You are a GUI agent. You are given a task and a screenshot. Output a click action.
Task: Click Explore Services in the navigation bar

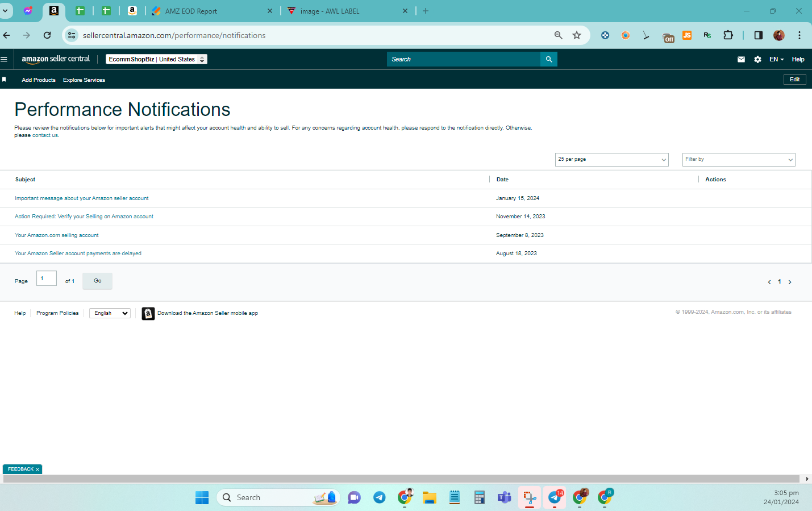[x=84, y=80]
